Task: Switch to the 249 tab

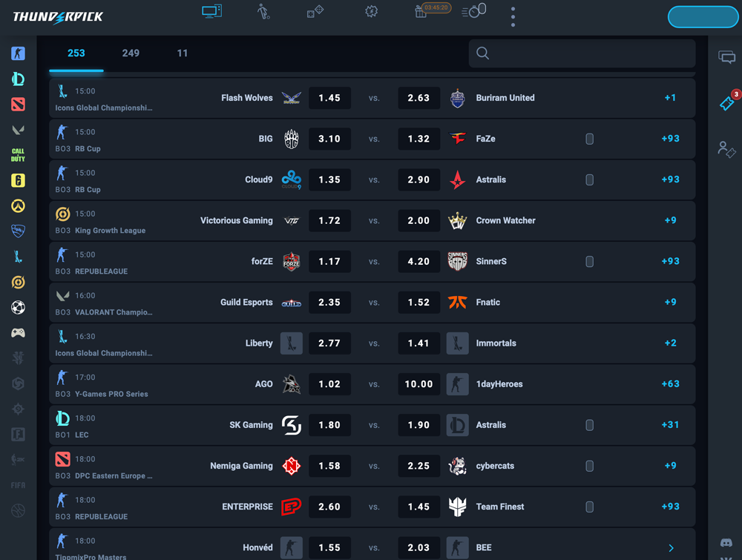Action: point(131,53)
